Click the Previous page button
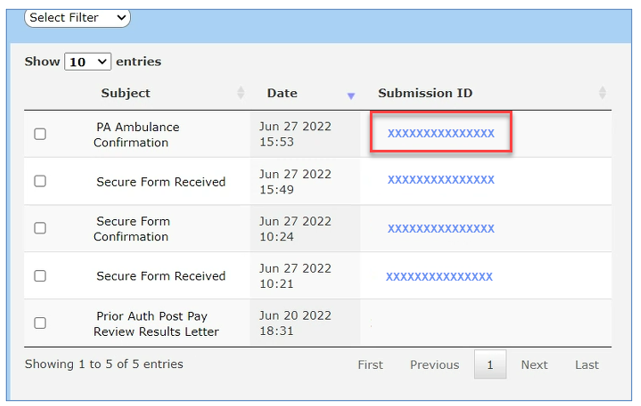The image size is (641, 406). (x=434, y=365)
